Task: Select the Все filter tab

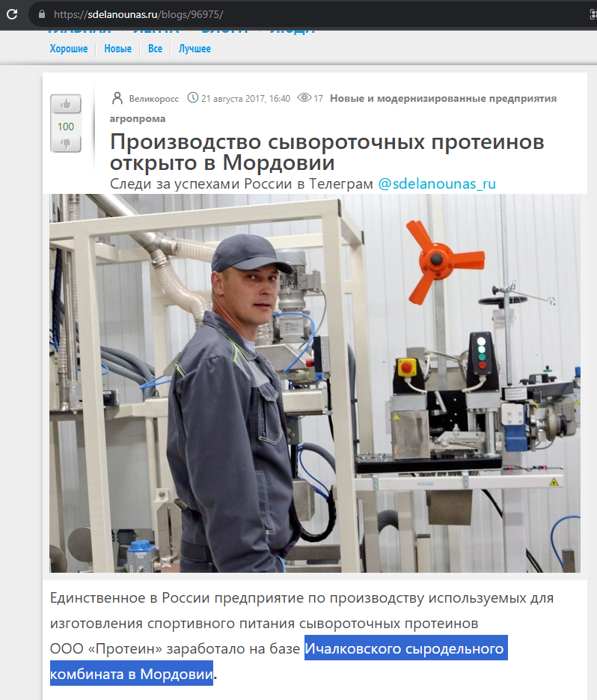Action: [156, 49]
